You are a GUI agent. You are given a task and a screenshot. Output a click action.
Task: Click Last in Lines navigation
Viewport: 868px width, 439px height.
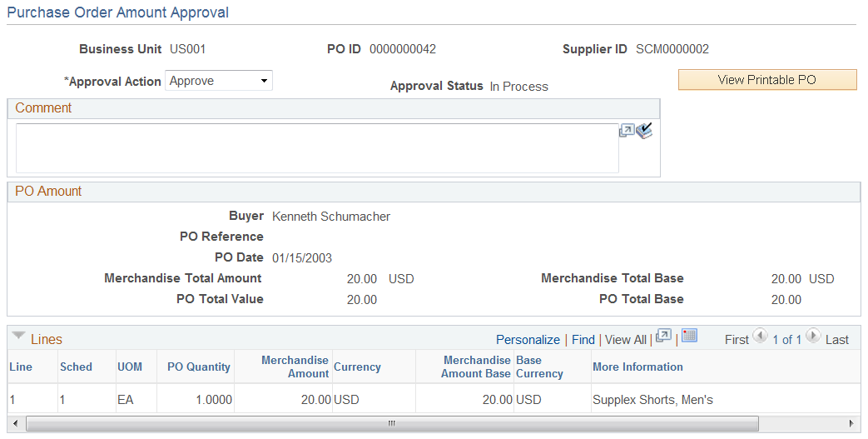(837, 340)
